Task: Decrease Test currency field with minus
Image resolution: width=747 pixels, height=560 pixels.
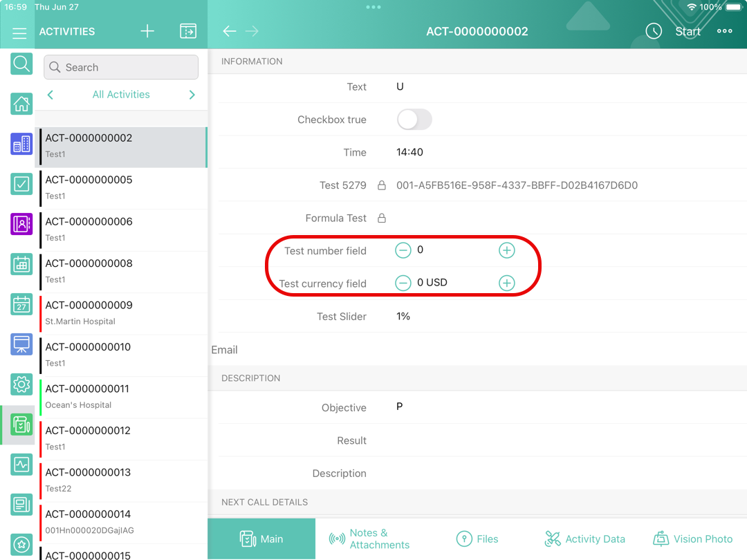Action: [403, 283]
